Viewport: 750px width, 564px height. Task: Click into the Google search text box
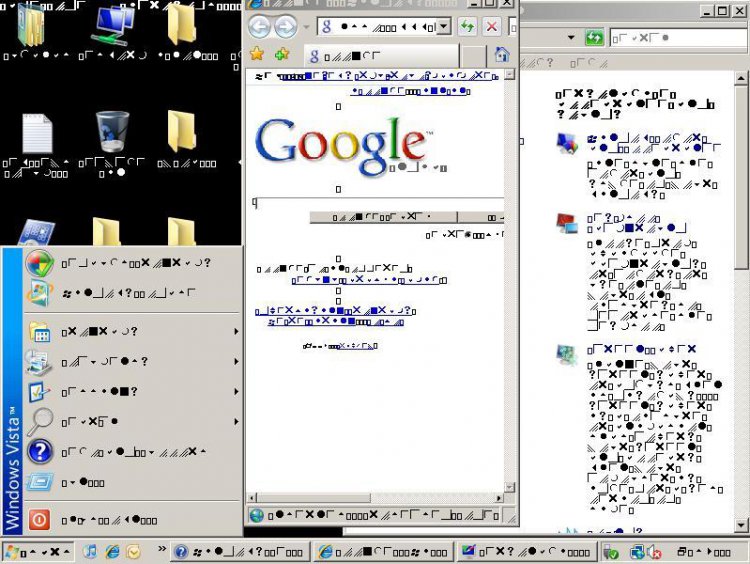378,203
